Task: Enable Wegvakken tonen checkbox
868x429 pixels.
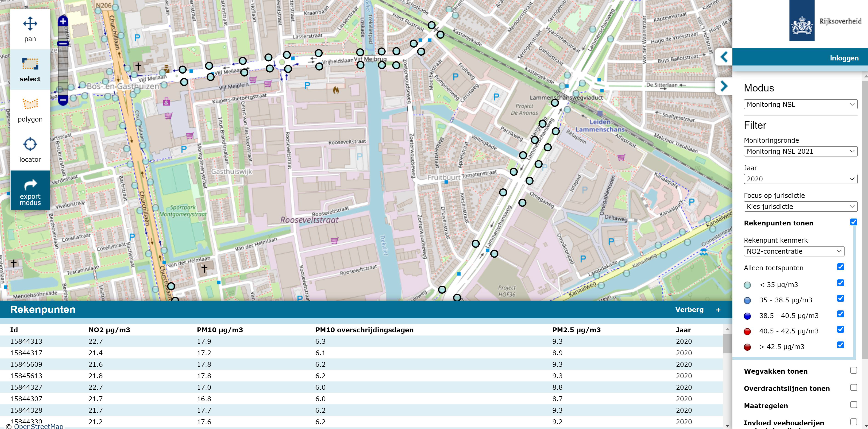Action: click(x=854, y=370)
